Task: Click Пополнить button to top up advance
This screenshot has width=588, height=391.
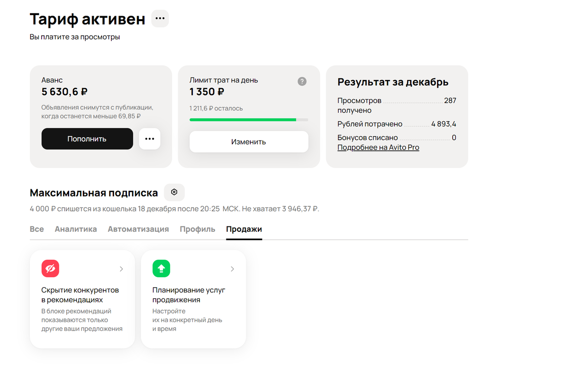Action: tap(87, 139)
